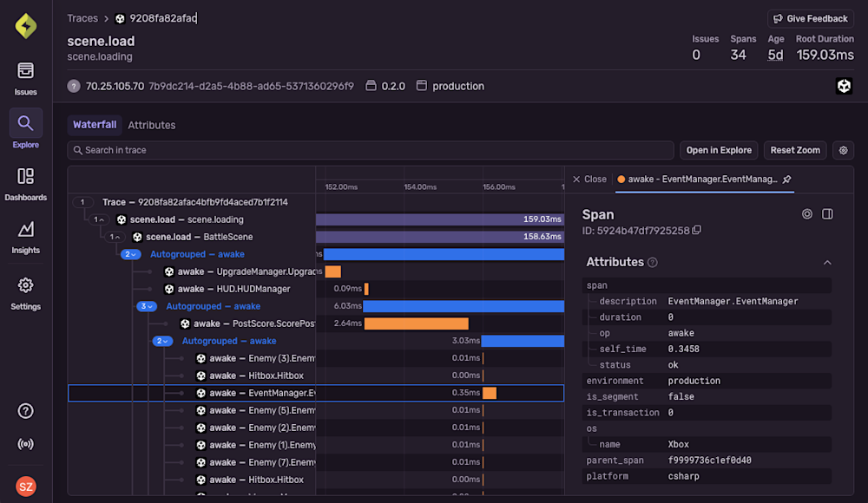Click the help question mark icon

pyautogui.click(x=25, y=411)
